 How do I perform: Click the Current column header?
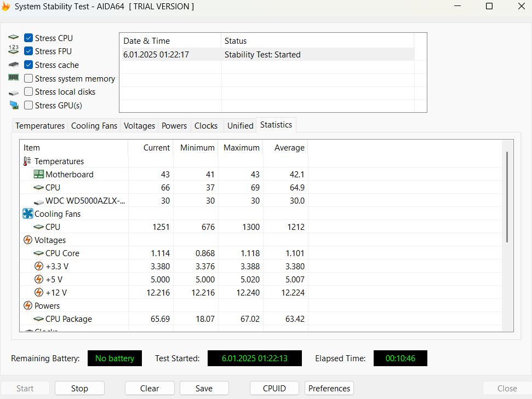coord(151,148)
